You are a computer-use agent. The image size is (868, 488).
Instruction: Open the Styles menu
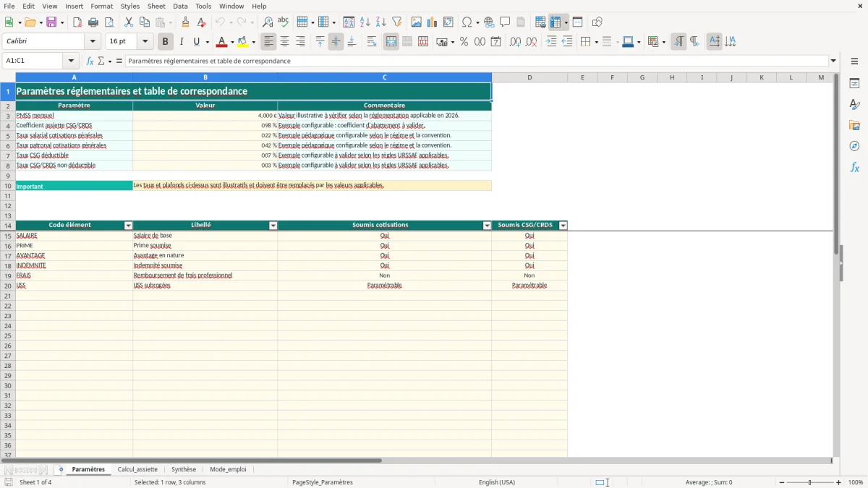pyautogui.click(x=130, y=6)
